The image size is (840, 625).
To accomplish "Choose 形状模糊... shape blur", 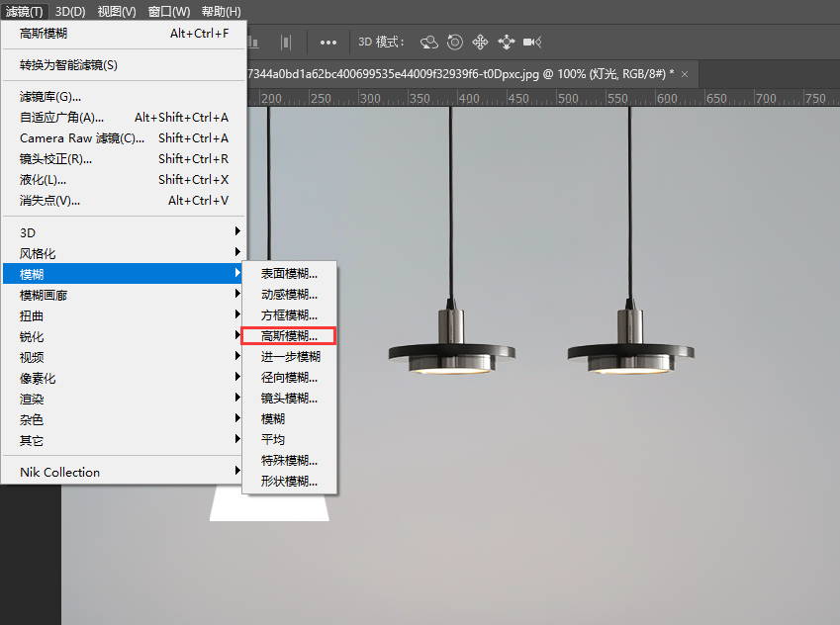I will tap(289, 482).
